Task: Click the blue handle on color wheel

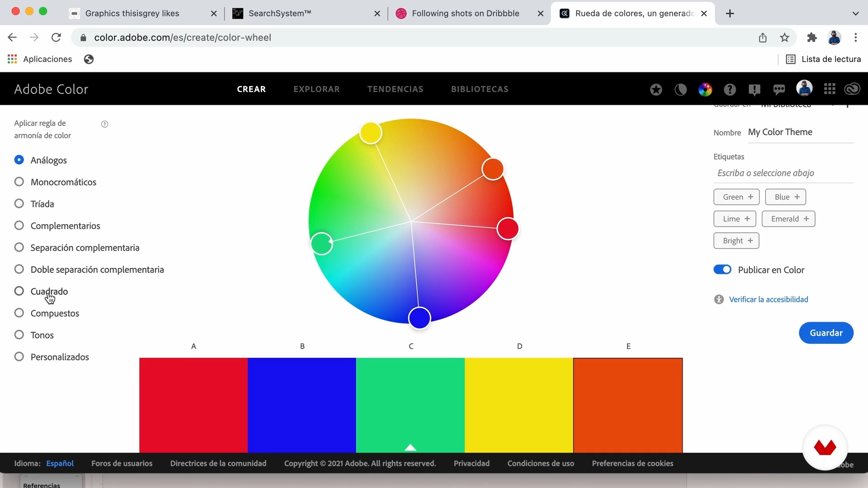Action: (x=420, y=318)
